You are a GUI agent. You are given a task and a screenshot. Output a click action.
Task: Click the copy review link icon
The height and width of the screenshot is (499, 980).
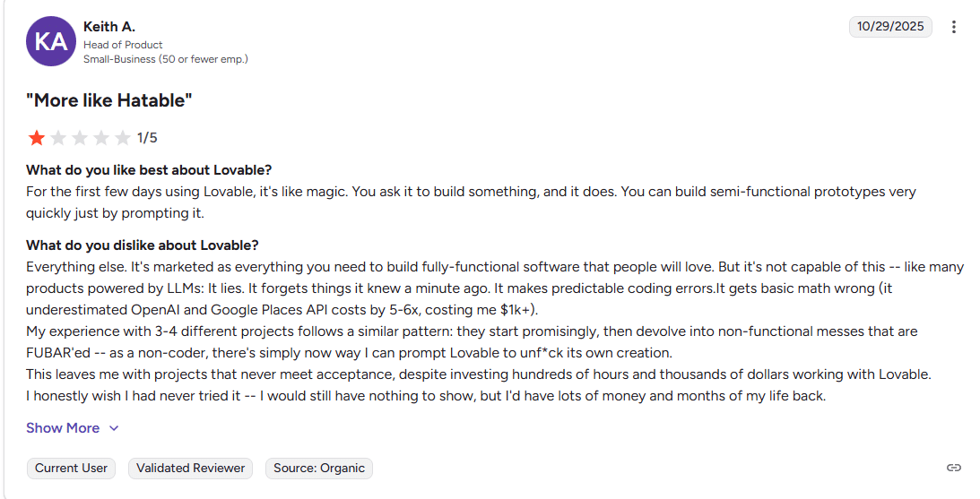tap(954, 468)
